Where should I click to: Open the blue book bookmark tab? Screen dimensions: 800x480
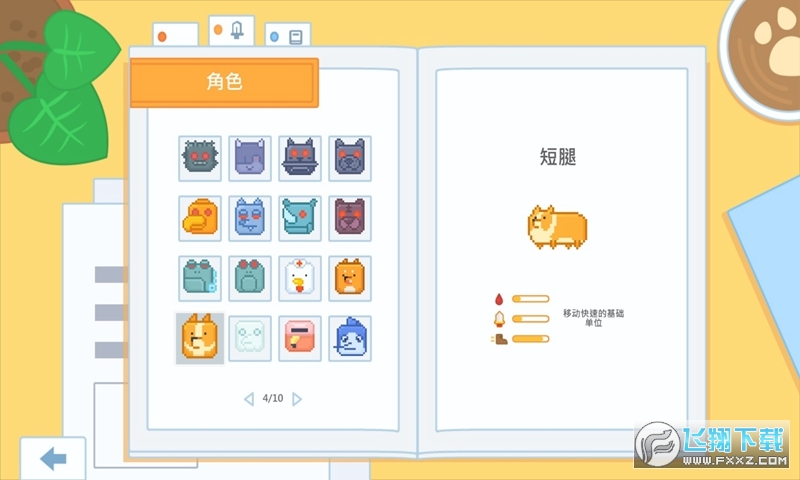pos(287,36)
